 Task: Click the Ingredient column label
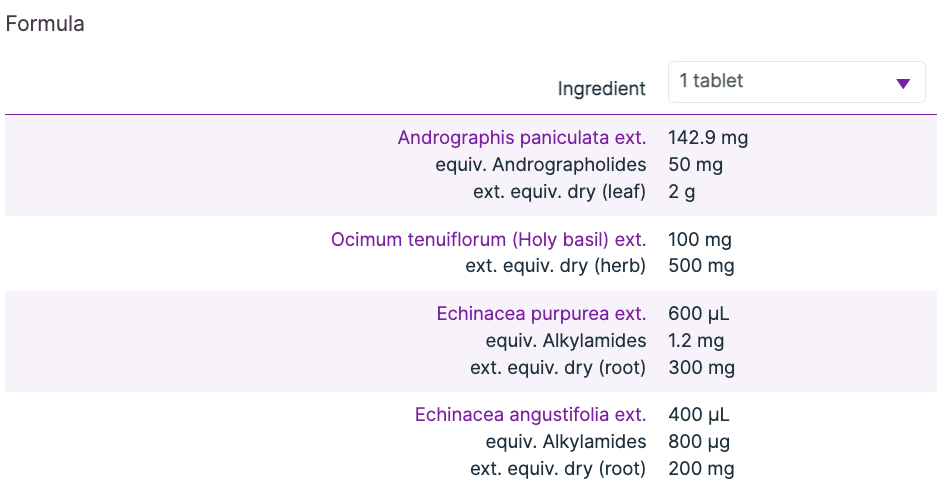point(601,89)
